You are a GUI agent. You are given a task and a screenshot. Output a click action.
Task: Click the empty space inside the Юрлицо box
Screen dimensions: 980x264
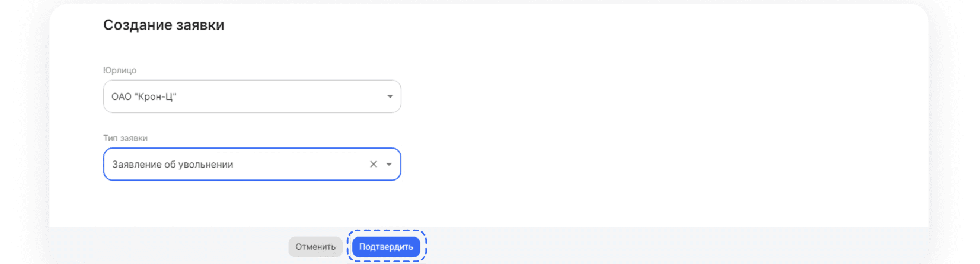tap(279, 96)
